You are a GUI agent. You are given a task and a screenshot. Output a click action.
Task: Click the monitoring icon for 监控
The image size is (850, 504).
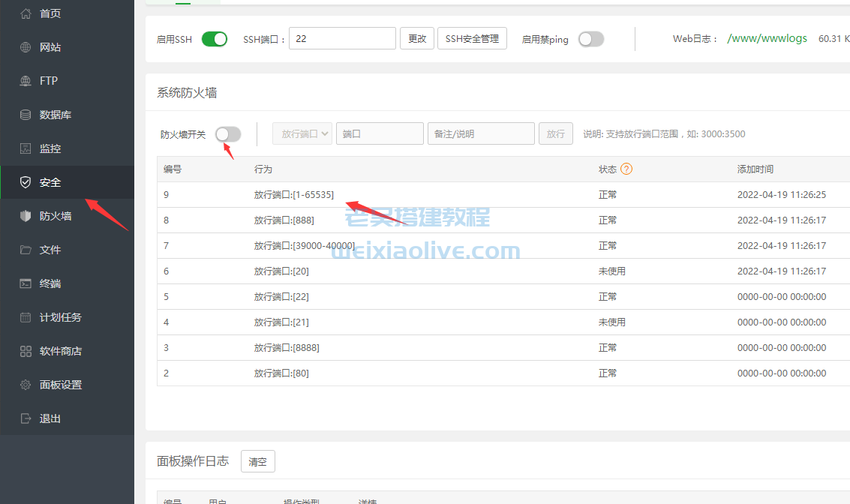coord(26,148)
